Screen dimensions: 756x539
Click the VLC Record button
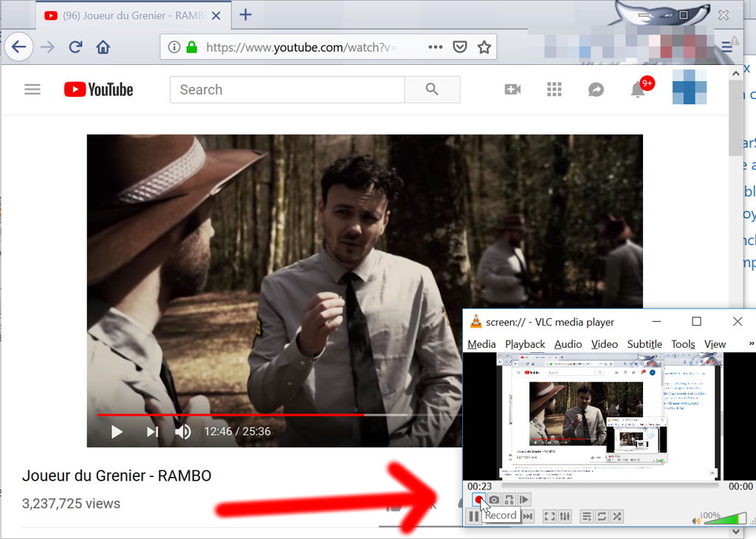click(x=478, y=499)
